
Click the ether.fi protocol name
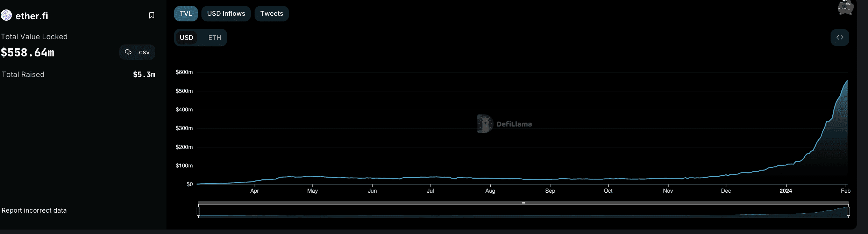click(32, 16)
